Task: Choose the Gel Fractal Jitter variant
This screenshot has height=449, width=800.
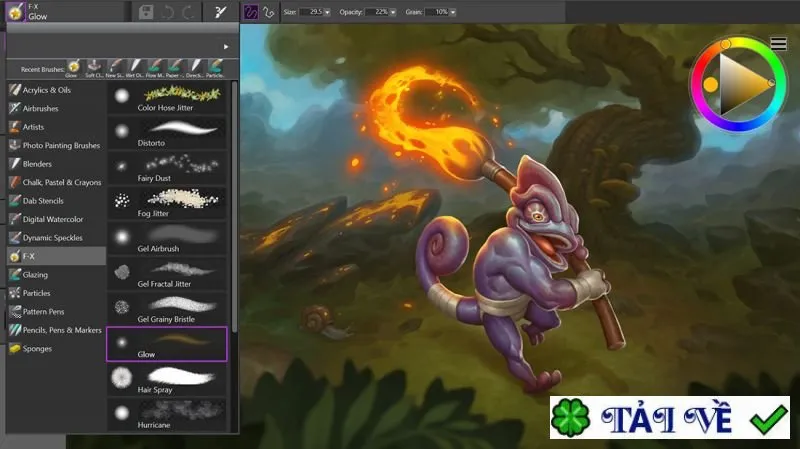Action: (167, 273)
